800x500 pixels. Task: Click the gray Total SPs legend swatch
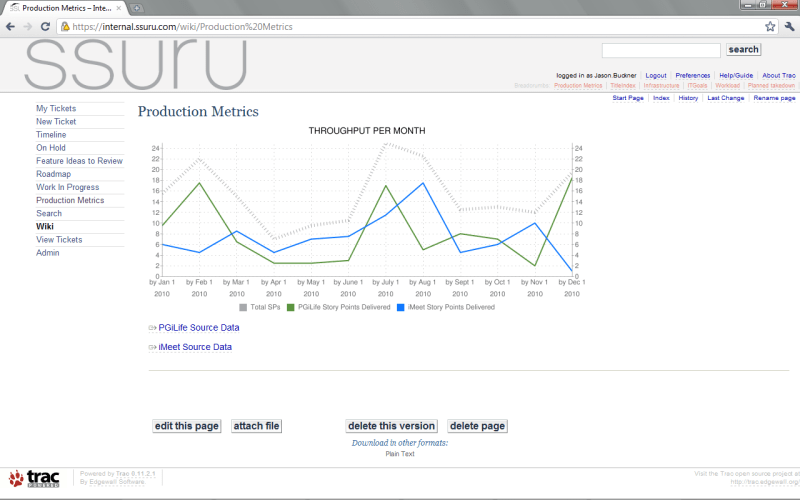click(x=243, y=308)
